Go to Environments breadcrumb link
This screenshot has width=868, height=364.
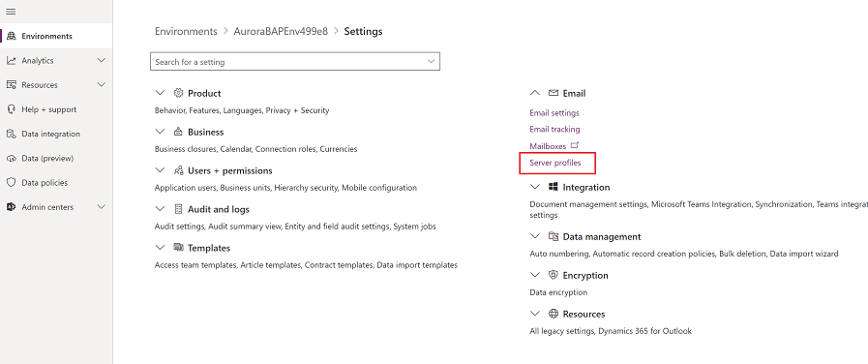click(186, 31)
